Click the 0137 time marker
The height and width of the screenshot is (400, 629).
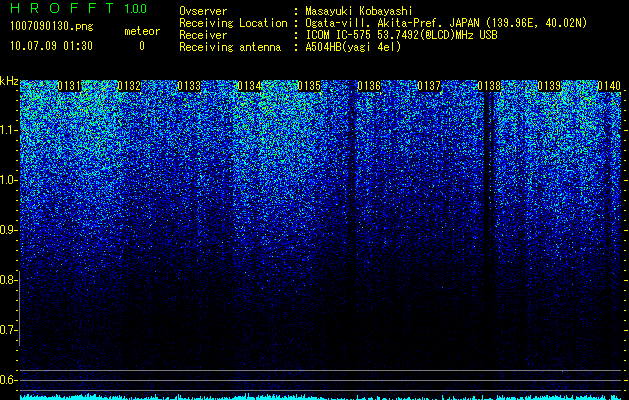pos(429,86)
